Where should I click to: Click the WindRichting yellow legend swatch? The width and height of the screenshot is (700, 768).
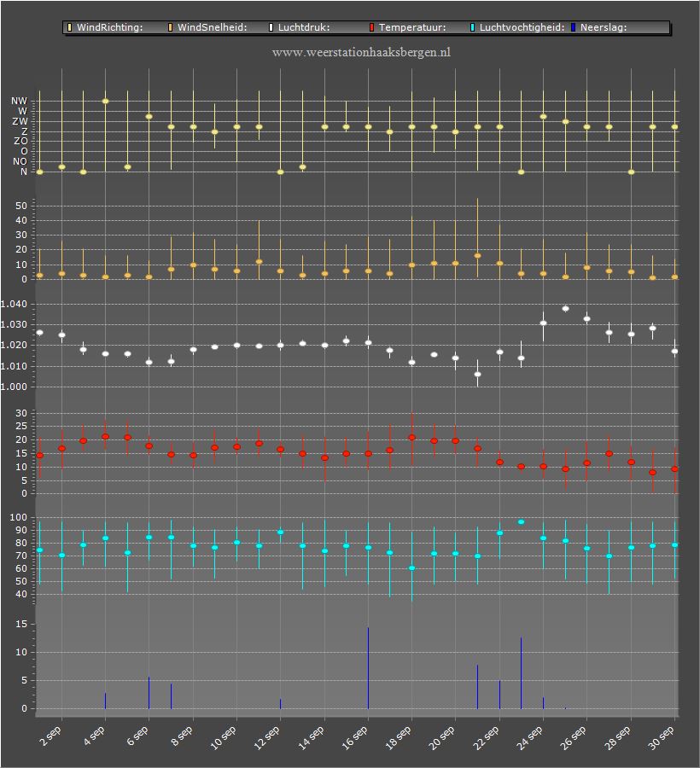point(69,27)
